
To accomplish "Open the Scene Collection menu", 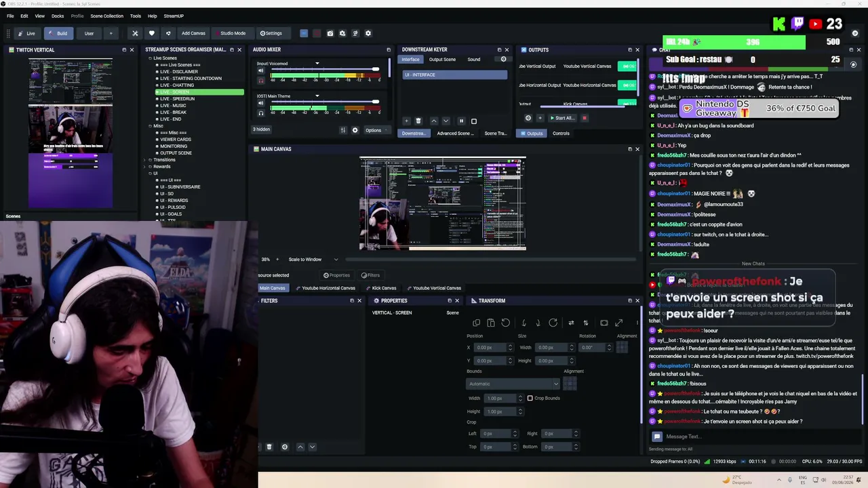I will pos(107,16).
